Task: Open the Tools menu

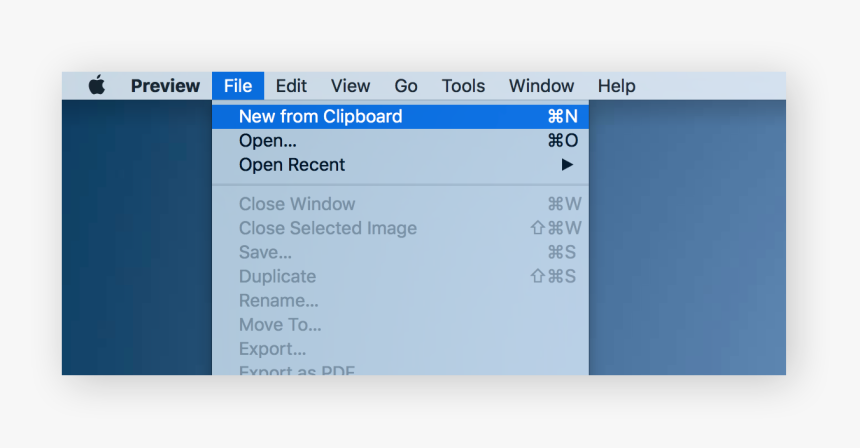Action: pos(463,86)
